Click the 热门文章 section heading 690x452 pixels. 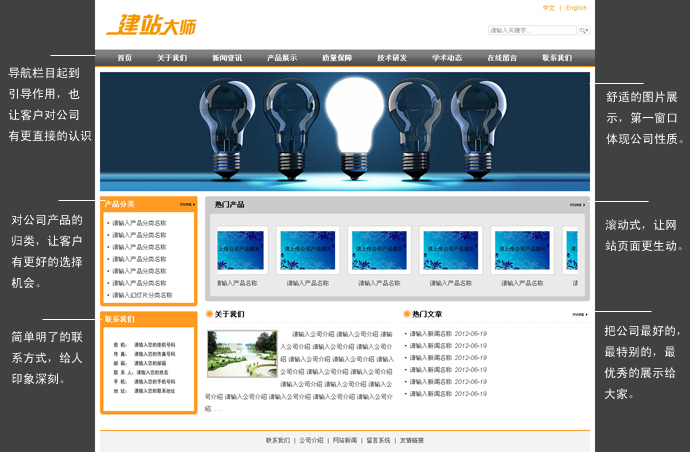pos(427,314)
